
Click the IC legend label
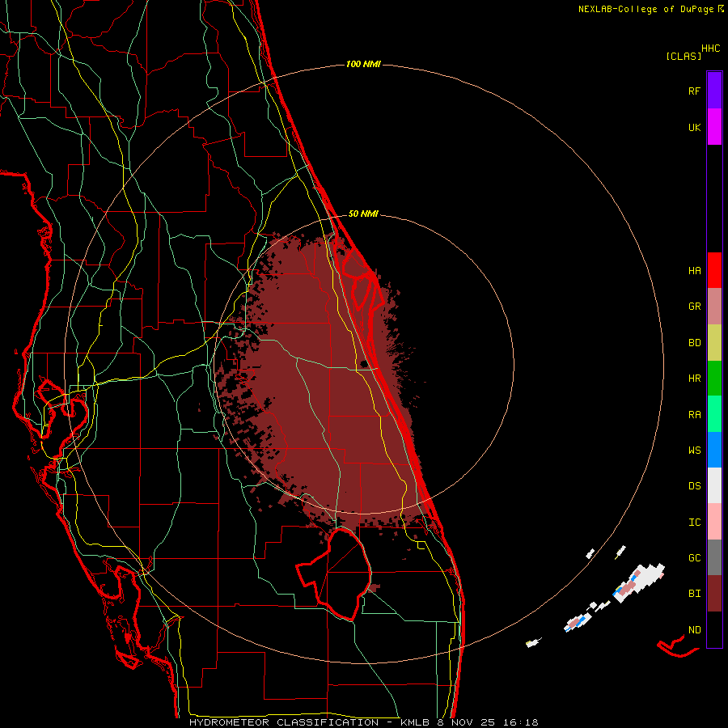pyautogui.click(x=694, y=523)
